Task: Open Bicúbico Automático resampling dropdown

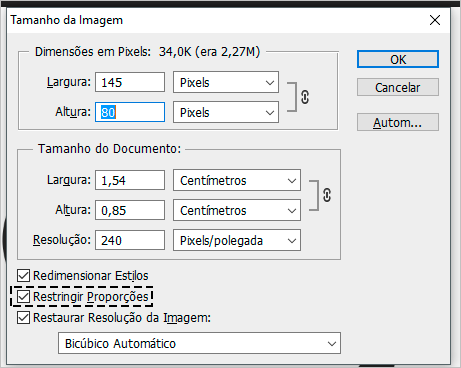Action: pyautogui.click(x=199, y=343)
